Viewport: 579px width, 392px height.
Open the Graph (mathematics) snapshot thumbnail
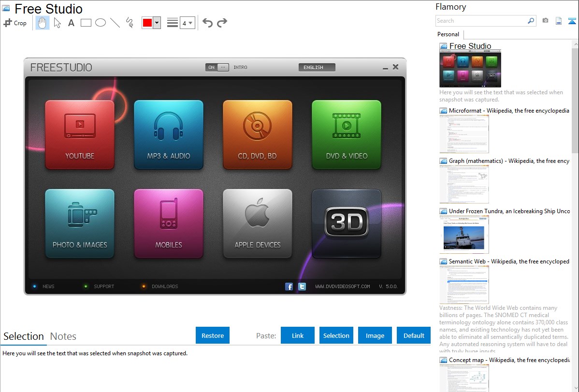coord(464,184)
